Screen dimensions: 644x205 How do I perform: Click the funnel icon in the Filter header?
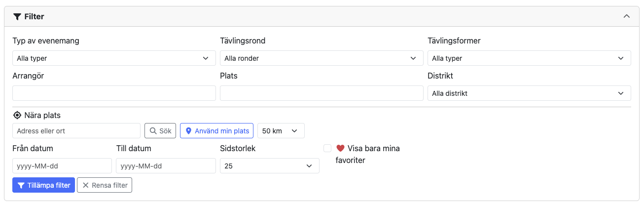[17, 17]
